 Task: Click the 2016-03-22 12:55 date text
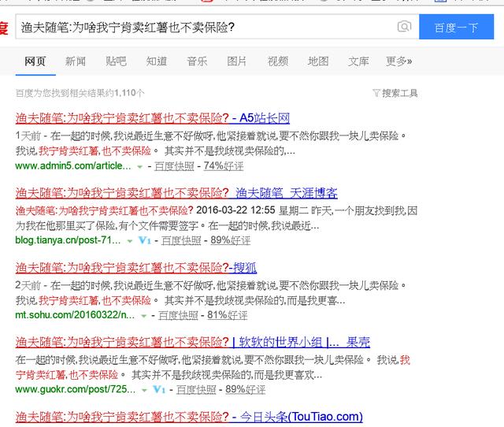tap(235, 210)
